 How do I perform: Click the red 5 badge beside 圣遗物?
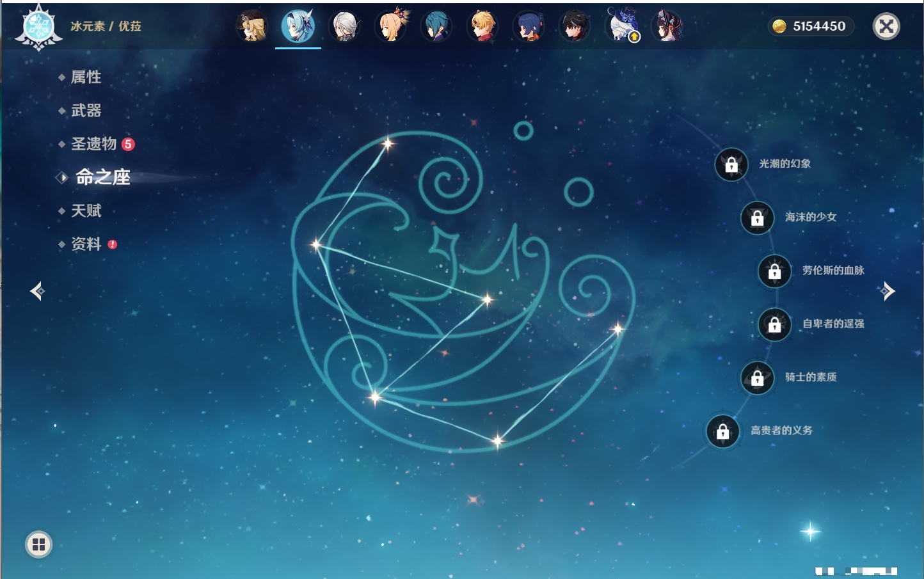click(x=128, y=144)
